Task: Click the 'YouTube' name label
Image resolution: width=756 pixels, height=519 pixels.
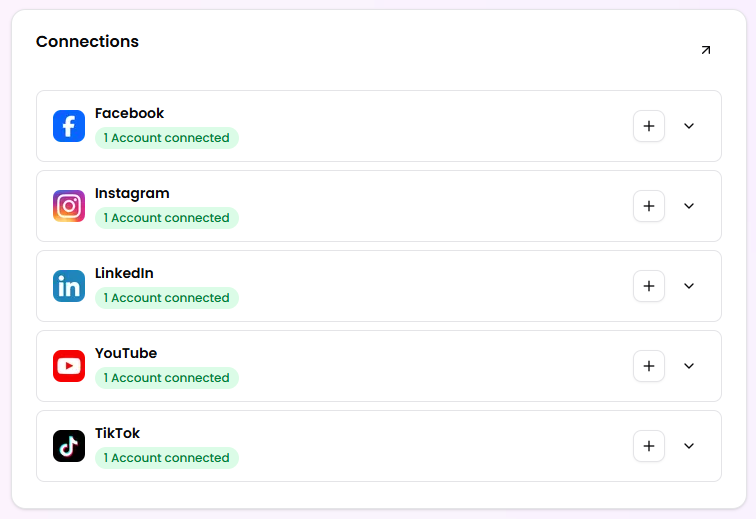Action: [126, 353]
